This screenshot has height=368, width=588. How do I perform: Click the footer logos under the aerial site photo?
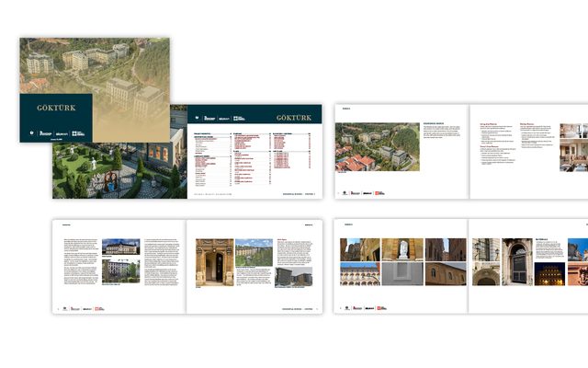[364, 193]
